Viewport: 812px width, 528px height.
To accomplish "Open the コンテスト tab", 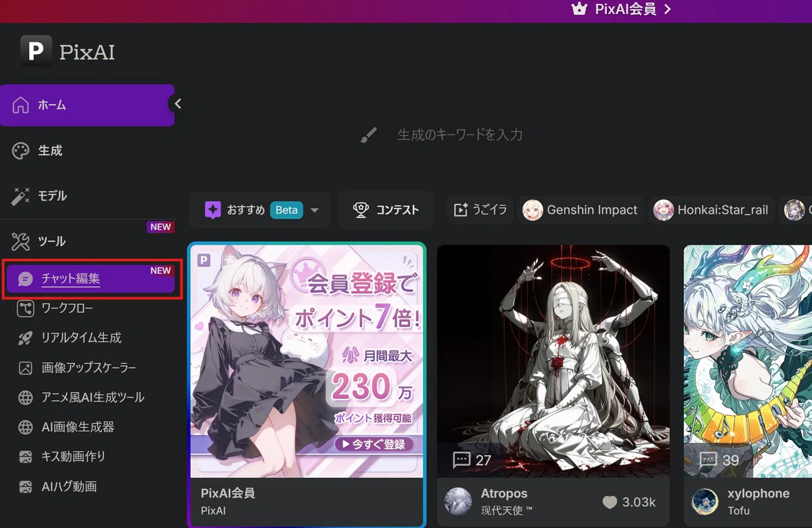I will point(386,210).
